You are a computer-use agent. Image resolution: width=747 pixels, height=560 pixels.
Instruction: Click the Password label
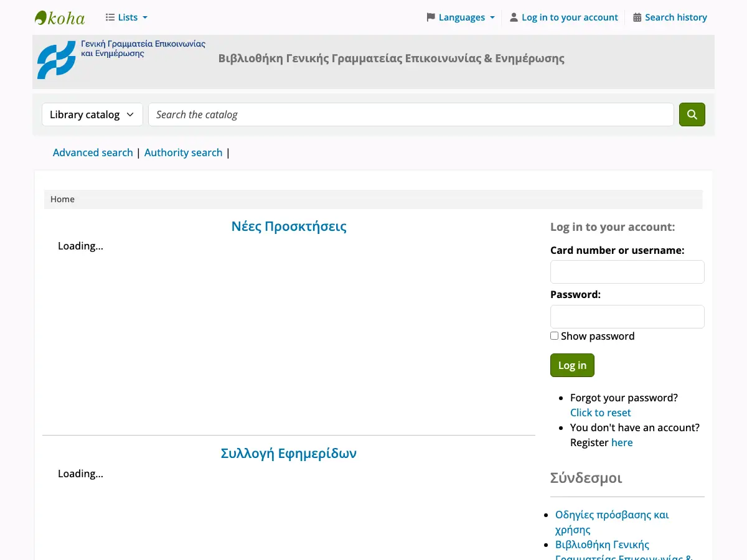tap(576, 295)
